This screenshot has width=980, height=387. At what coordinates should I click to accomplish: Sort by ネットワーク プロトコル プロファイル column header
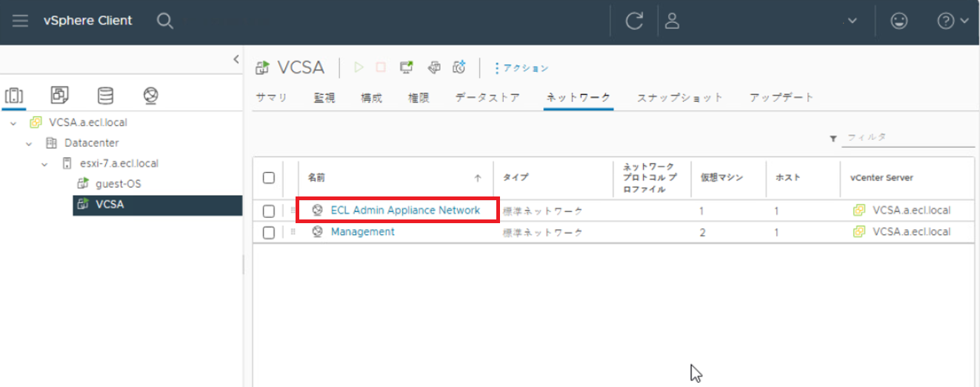tap(649, 178)
